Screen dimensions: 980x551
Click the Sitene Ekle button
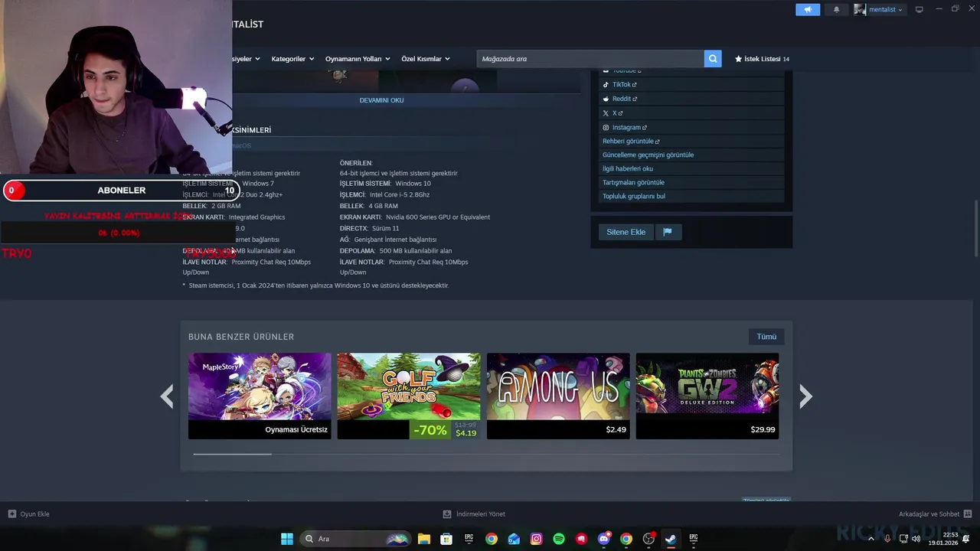pyautogui.click(x=626, y=232)
